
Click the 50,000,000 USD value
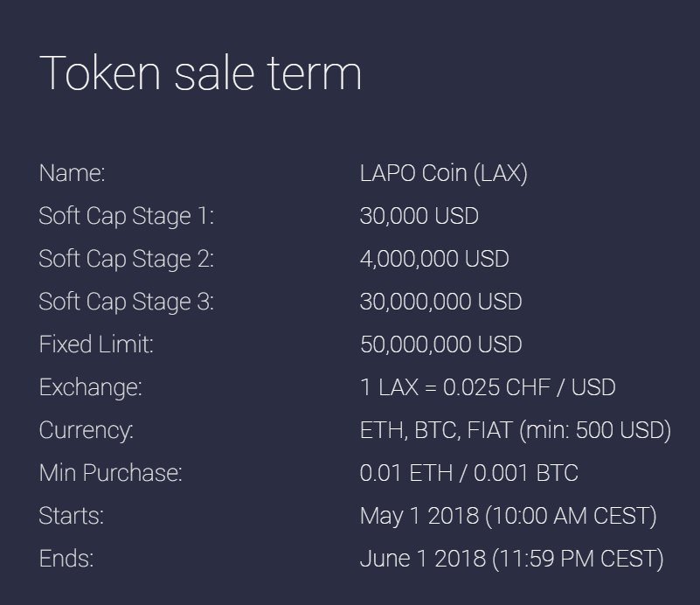[441, 344]
